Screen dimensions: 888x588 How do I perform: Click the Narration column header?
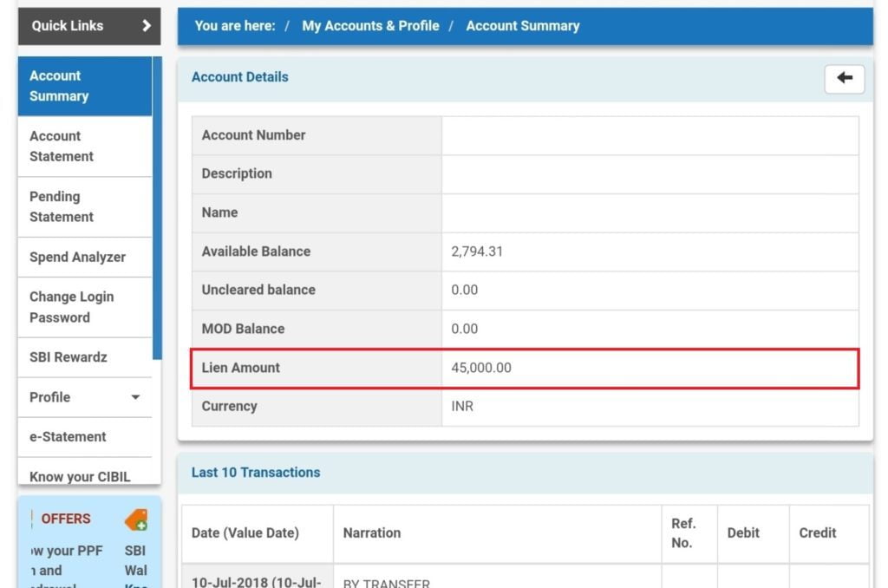tap(371, 533)
